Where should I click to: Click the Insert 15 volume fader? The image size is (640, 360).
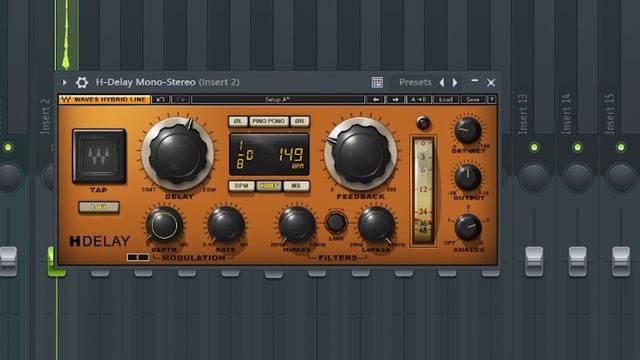click(x=621, y=262)
